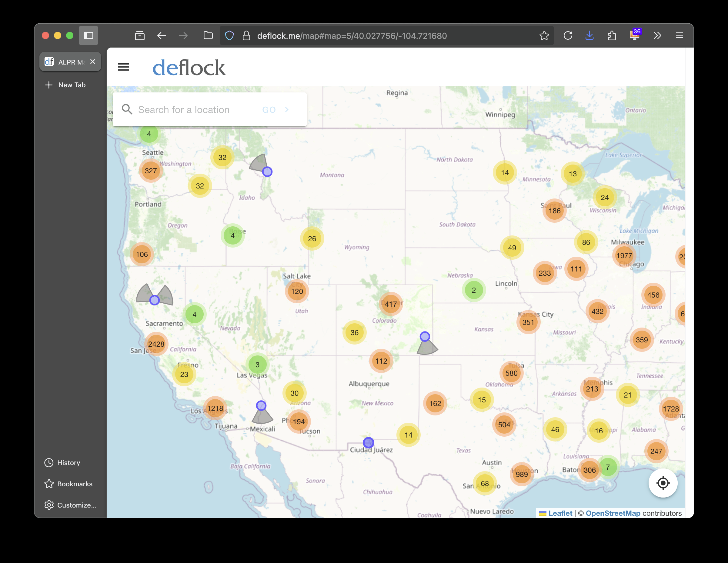Click the 504 cluster near Dallas

504,425
